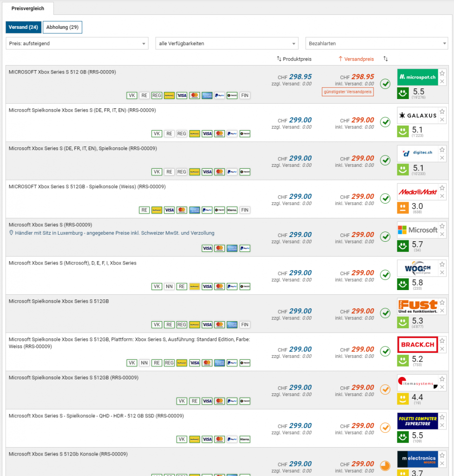Click Mastercard icon in Galaxus row
Image resolution: width=454 pixels, height=476 pixels.
219,133
